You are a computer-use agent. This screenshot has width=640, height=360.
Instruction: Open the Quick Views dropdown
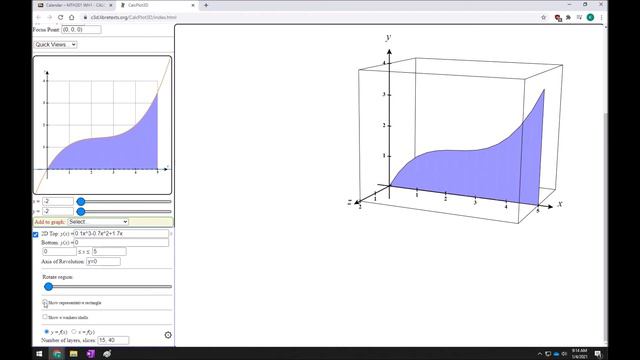55,44
